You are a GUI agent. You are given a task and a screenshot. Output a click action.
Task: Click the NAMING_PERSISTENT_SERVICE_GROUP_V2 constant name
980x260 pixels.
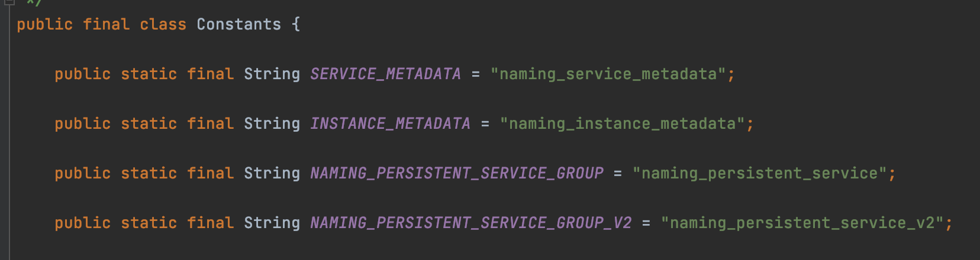click(470, 223)
